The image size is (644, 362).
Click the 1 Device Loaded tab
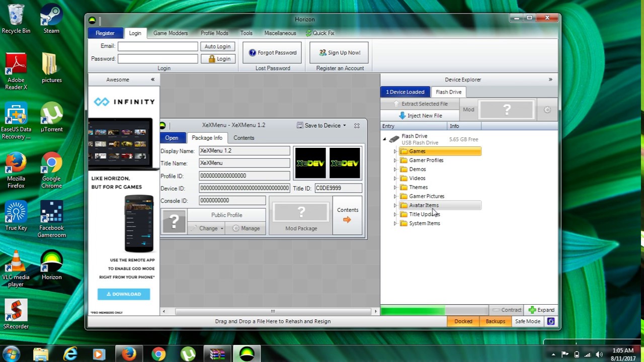point(406,92)
